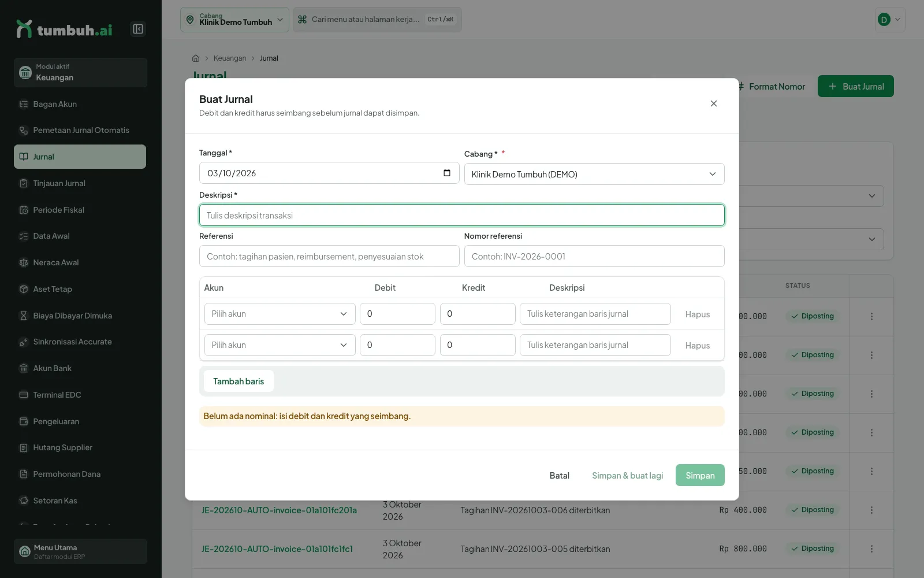924x578 pixels.
Task: Focus the Deskripsi transaksi field
Action: [x=462, y=215]
